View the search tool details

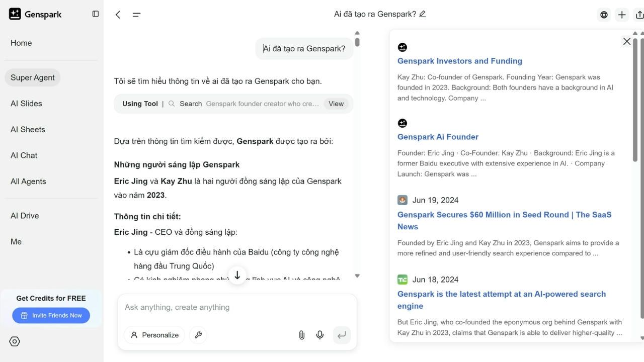coord(336,104)
